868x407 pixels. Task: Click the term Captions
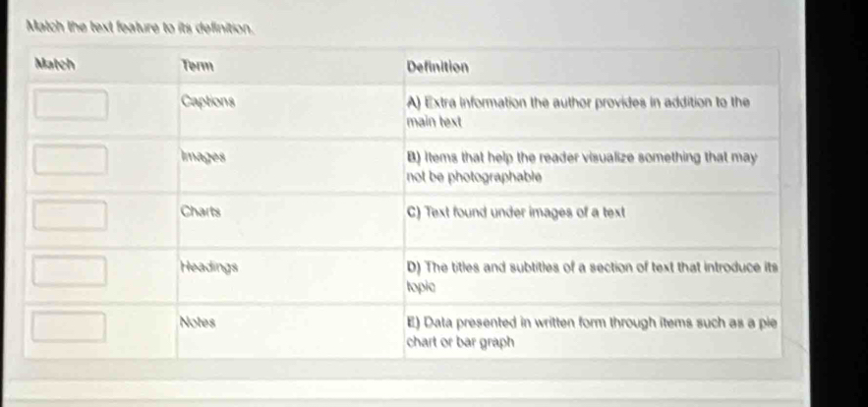click(x=207, y=100)
